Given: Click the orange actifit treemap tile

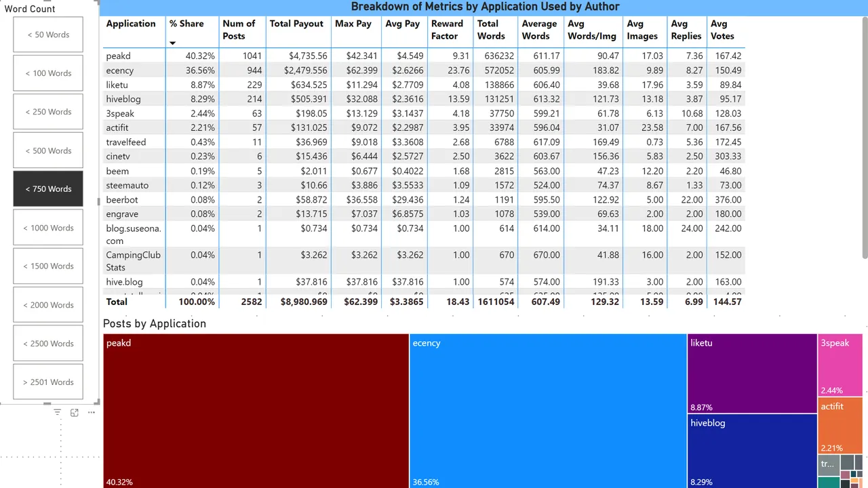Looking at the screenshot, I should 840,426.
